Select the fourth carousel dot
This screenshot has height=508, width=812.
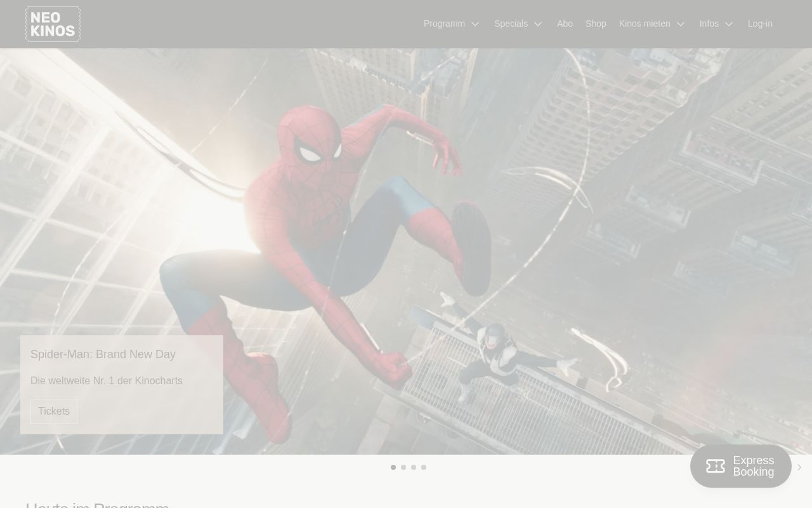click(x=424, y=467)
